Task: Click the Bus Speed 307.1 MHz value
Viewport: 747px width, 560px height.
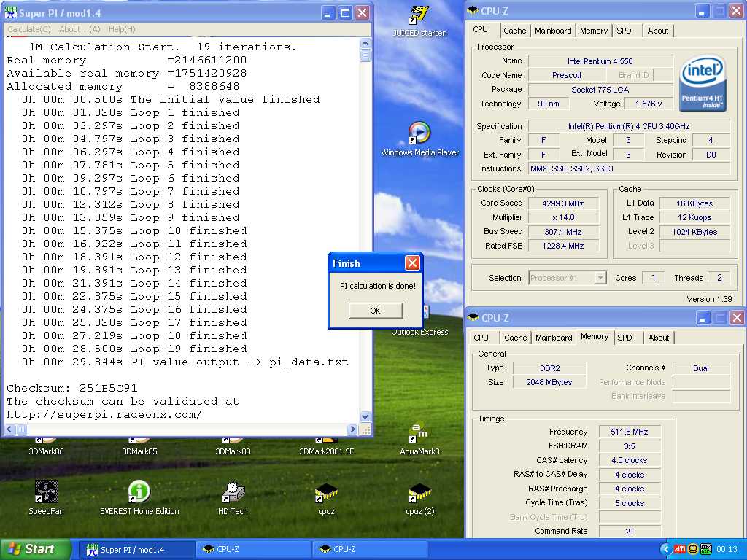Action: click(x=563, y=232)
